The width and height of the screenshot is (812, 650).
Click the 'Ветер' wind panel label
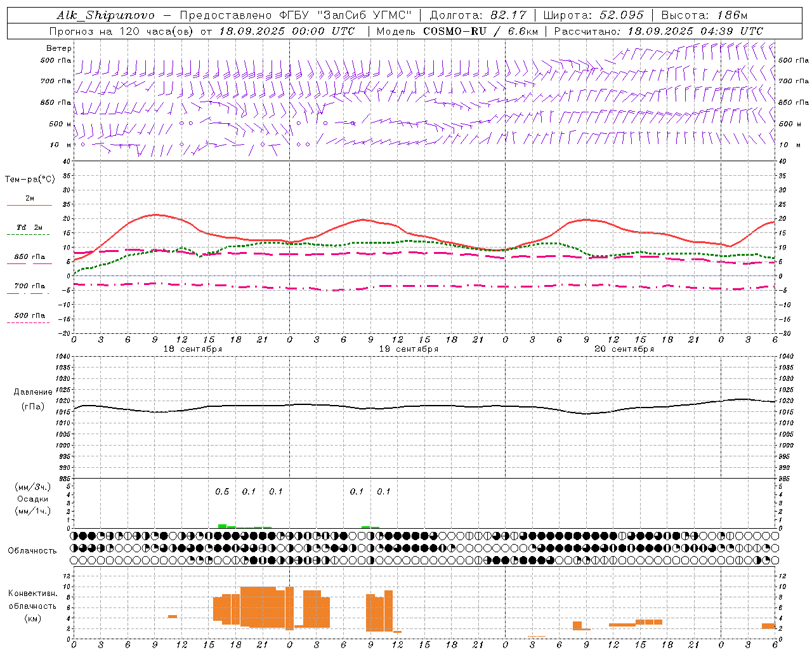[x=59, y=48]
